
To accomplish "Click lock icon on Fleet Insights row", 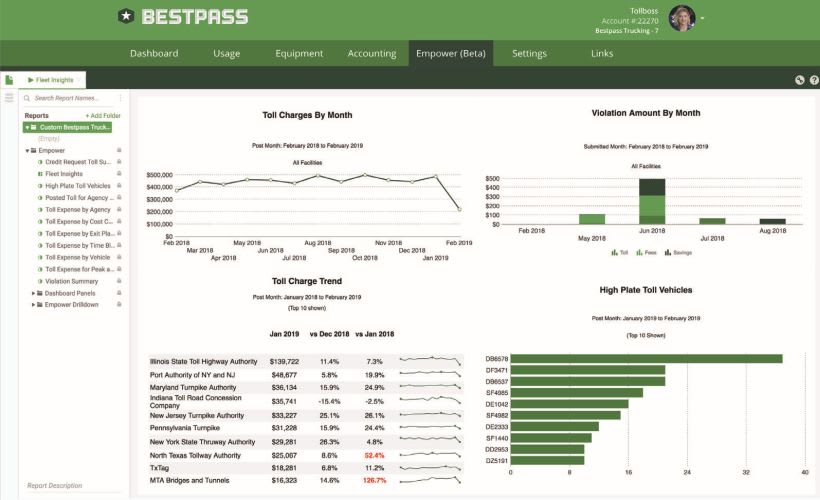I will pos(119,174).
